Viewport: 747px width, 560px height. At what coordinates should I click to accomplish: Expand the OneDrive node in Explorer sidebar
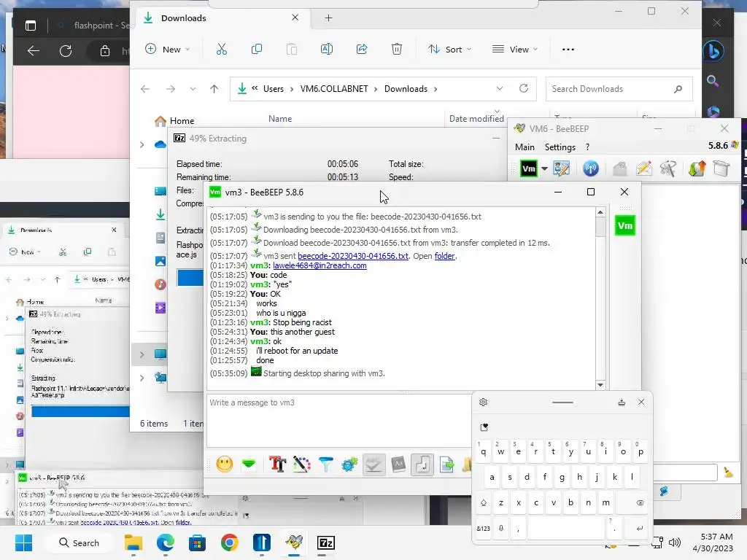click(142, 144)
